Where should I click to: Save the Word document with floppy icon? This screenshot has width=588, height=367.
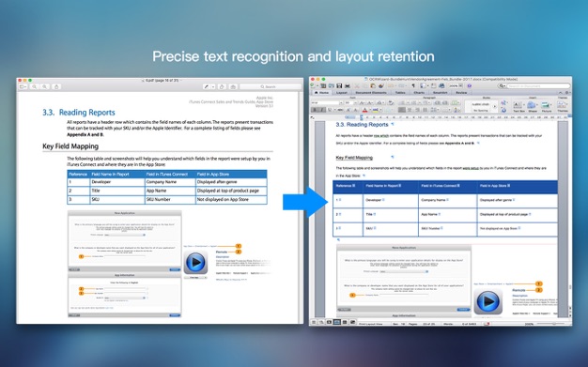[339, 85]
